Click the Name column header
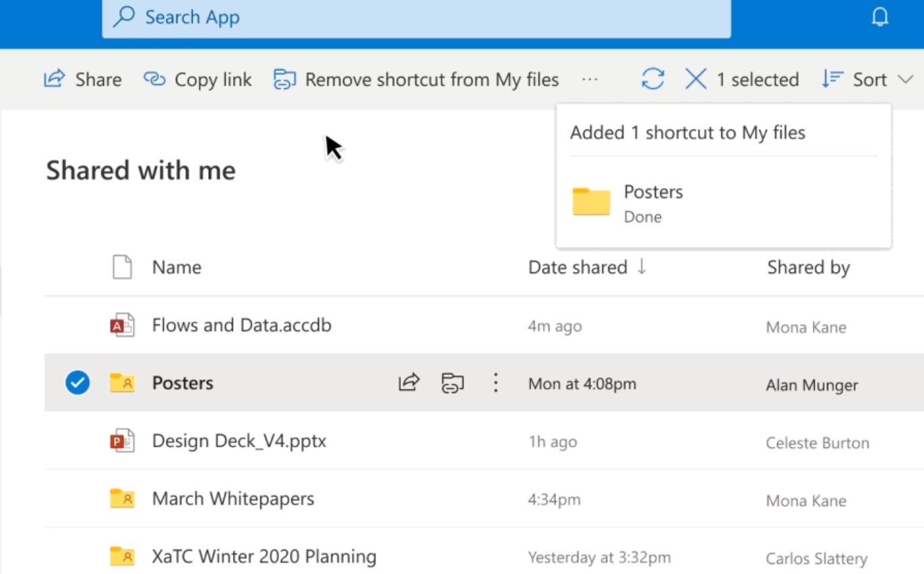The width and height of the screenshot is (924, 574). coord(177,267)
